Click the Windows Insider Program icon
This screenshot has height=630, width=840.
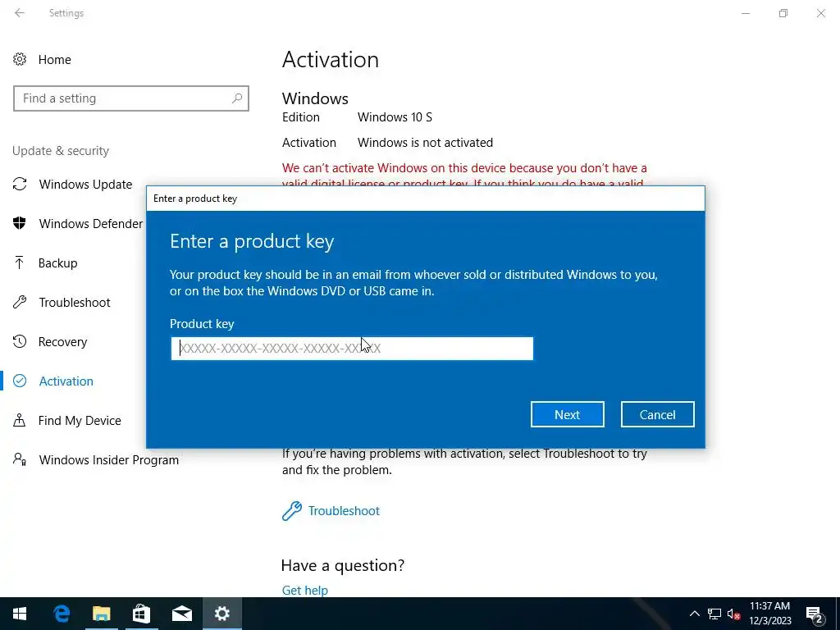coord(20,459)
